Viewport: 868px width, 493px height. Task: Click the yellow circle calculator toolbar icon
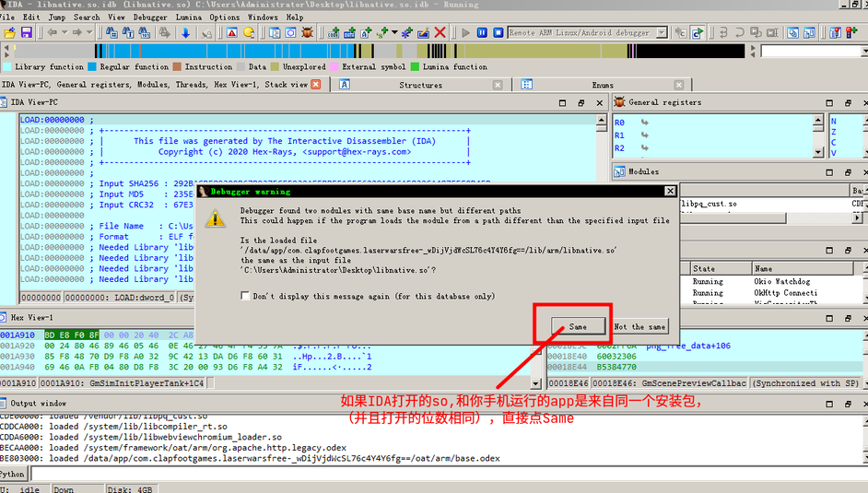[249, 33]
